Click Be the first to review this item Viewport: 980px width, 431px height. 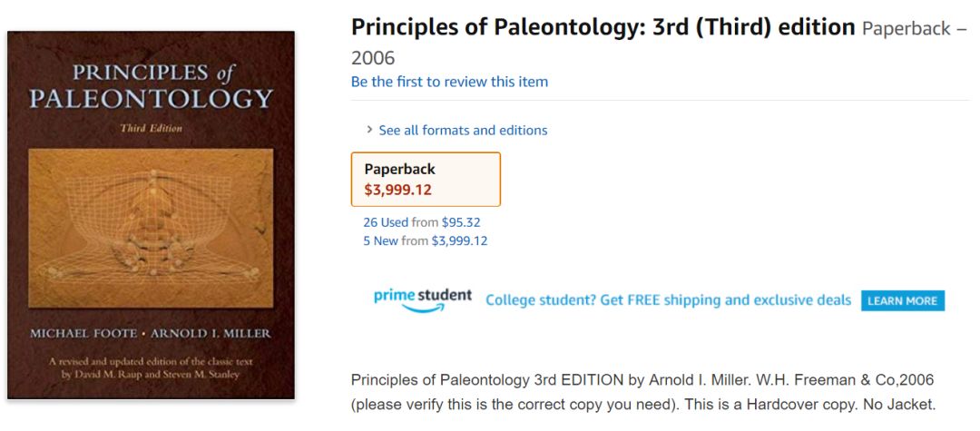(449, 82)
